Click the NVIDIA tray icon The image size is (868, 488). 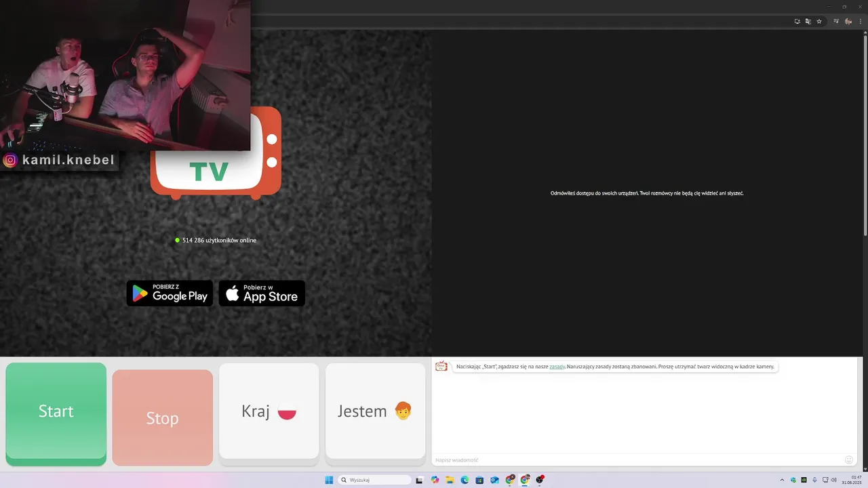tap(804, 480)
